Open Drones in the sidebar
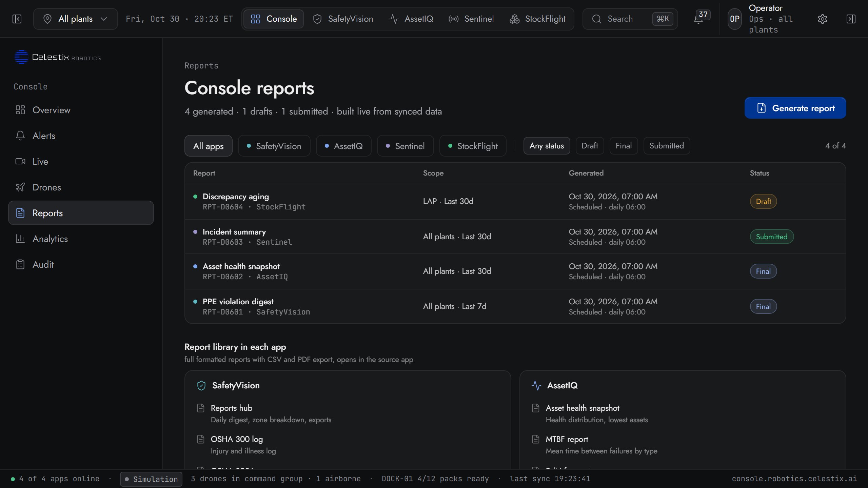 pyautogui.click(x=81, y=187)
